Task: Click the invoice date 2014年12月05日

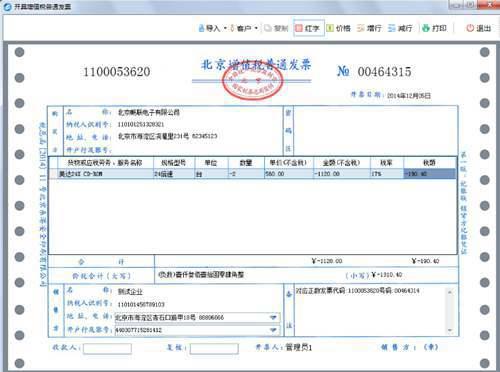Action: (409, 96)
